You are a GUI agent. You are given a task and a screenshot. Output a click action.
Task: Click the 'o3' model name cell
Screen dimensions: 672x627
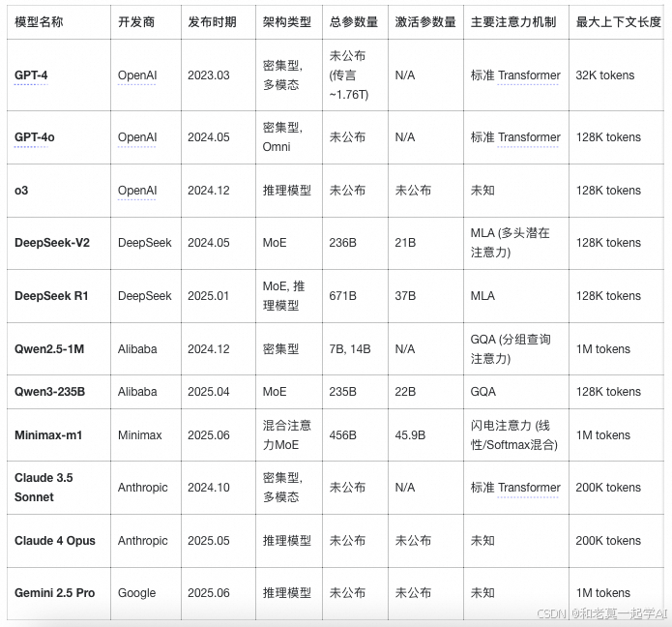point(59,191)
